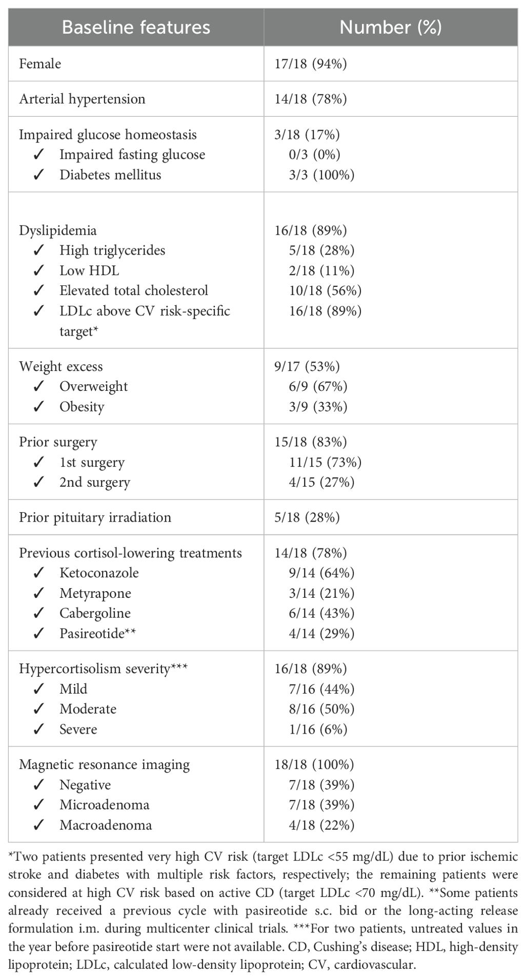526x980 pixels.
Task: Click the checkmark beside Impaired fasting glucose
Action: (x=38, y=155)
